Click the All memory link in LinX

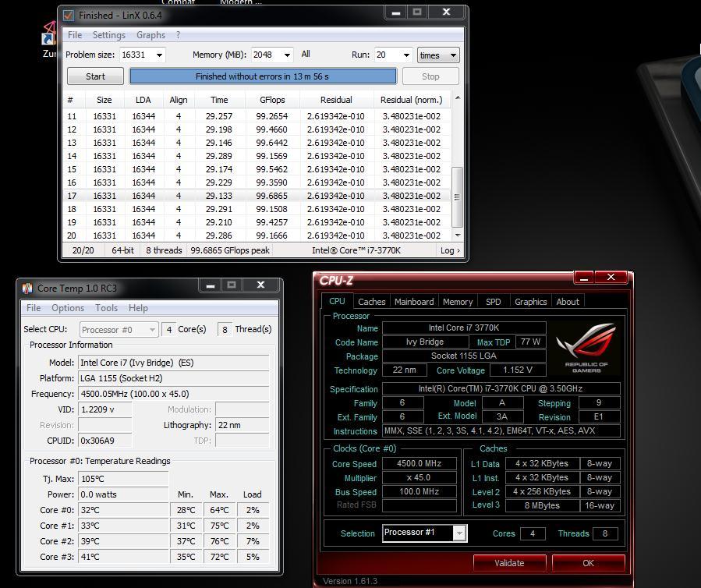[x=306, y=54]
